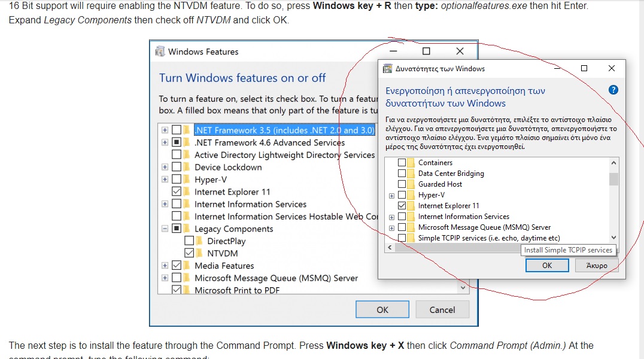Click the Device Lockdown folder icon

[187, 167]
